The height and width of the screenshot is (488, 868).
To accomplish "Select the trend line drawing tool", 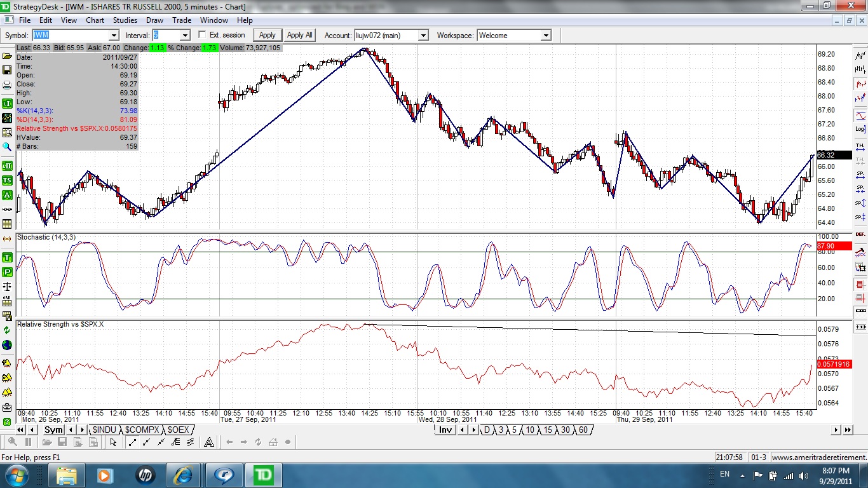I will pyautogui.click(x=133, y=442).
